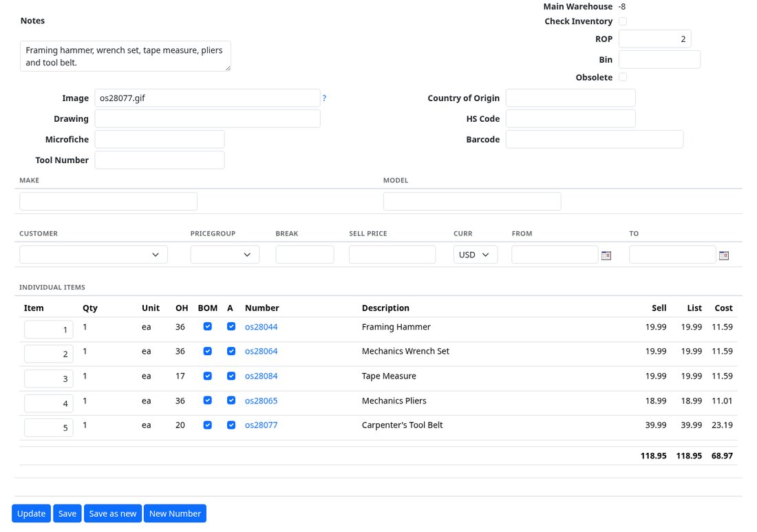Uncheck A checkbox for Framing Hammer row
The height and width of the screenshot is (532, 757).
[x=231, y=326]
